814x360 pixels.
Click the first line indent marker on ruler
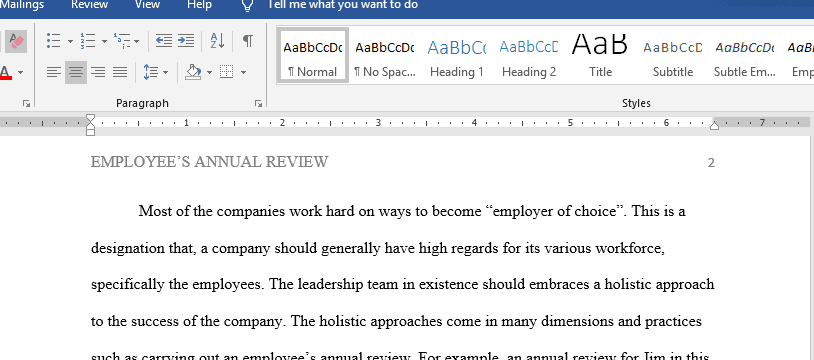tap(90, 119)
